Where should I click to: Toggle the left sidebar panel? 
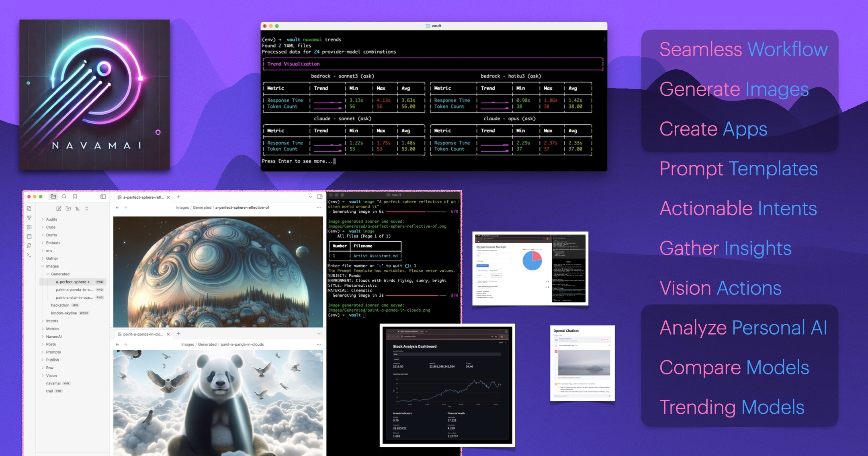[x=103, y=197]
